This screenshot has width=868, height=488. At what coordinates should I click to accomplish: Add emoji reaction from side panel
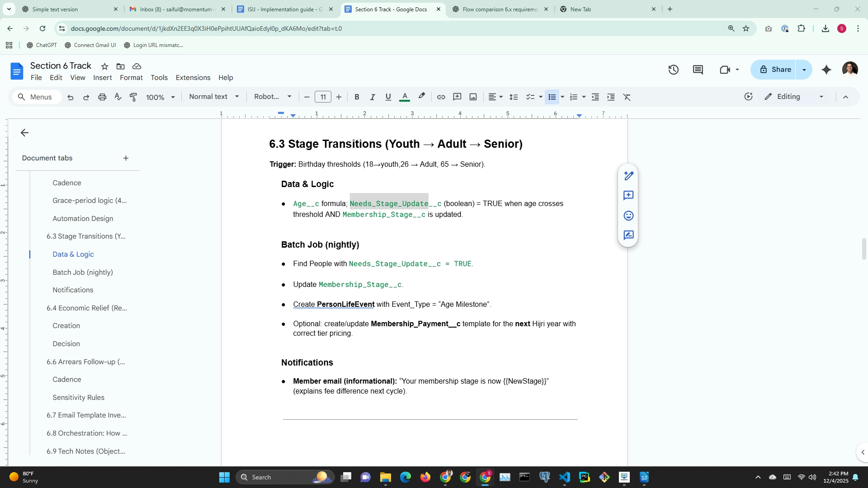[628, 216]
